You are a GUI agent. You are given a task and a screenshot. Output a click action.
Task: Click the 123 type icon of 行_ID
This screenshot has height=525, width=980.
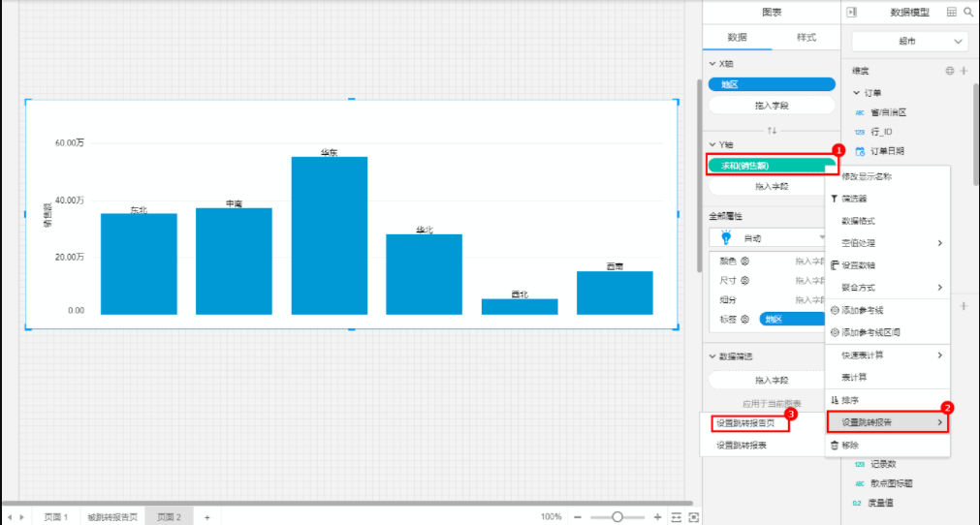click(x=860, y=132)
